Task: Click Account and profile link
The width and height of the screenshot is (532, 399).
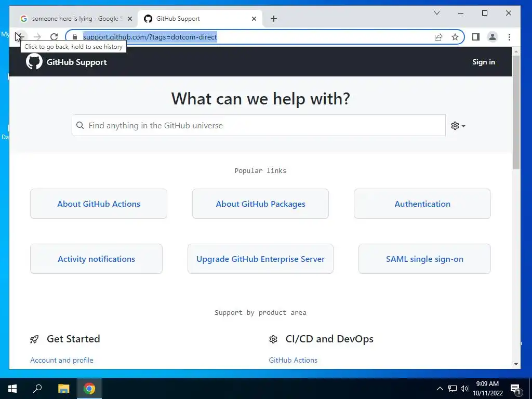Action: (62, 360)
